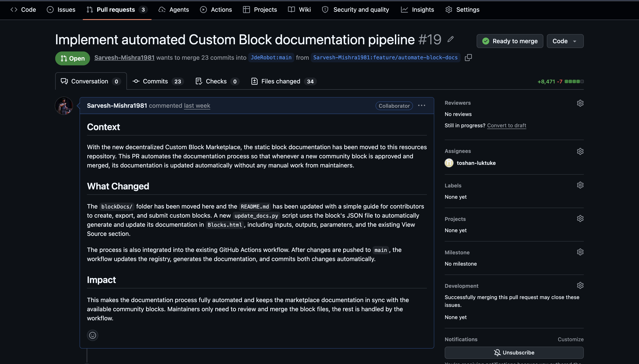Image resolution: width=639 pixels, height=364 pixels.
Task: Open the Milestone gear settings
Action: (580, 252)
